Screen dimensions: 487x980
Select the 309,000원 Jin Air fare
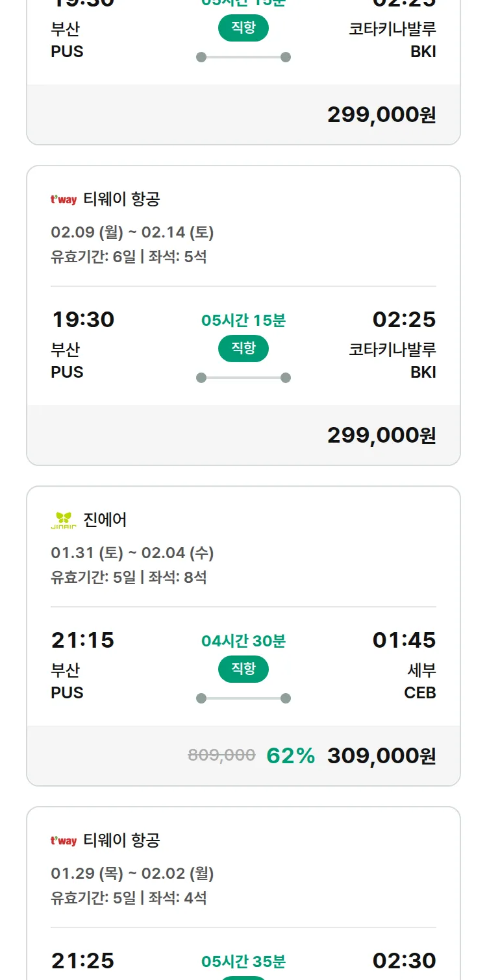click(x=381, y=755)
